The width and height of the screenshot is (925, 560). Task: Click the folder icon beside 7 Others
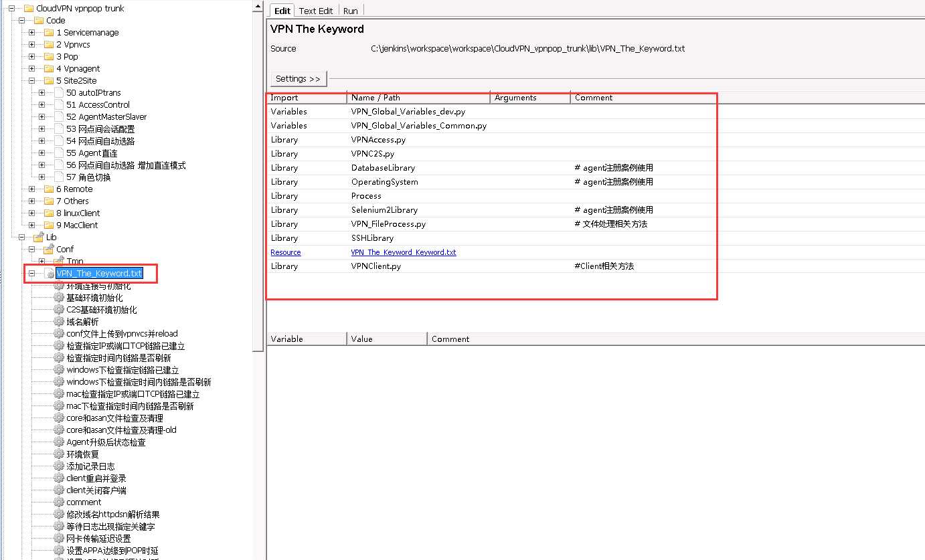point(49,201)
